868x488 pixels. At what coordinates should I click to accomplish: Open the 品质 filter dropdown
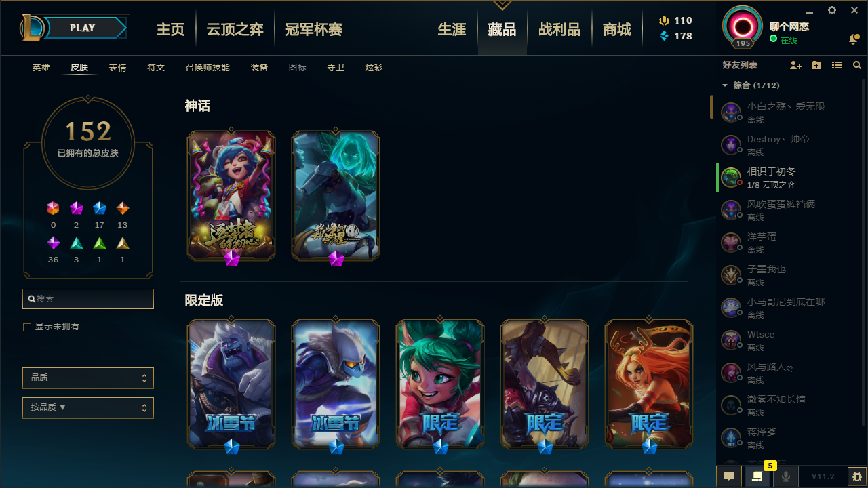tap(88, 378)
